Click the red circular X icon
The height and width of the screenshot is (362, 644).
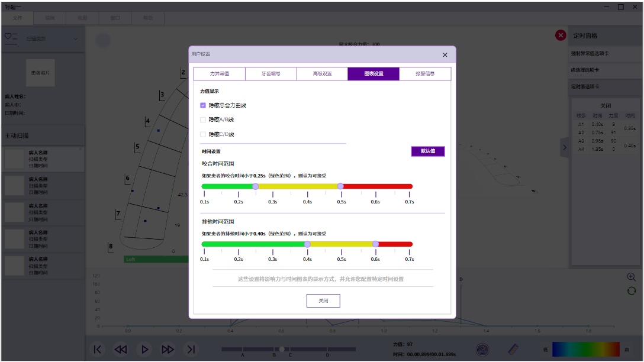(x=560, y=35)
